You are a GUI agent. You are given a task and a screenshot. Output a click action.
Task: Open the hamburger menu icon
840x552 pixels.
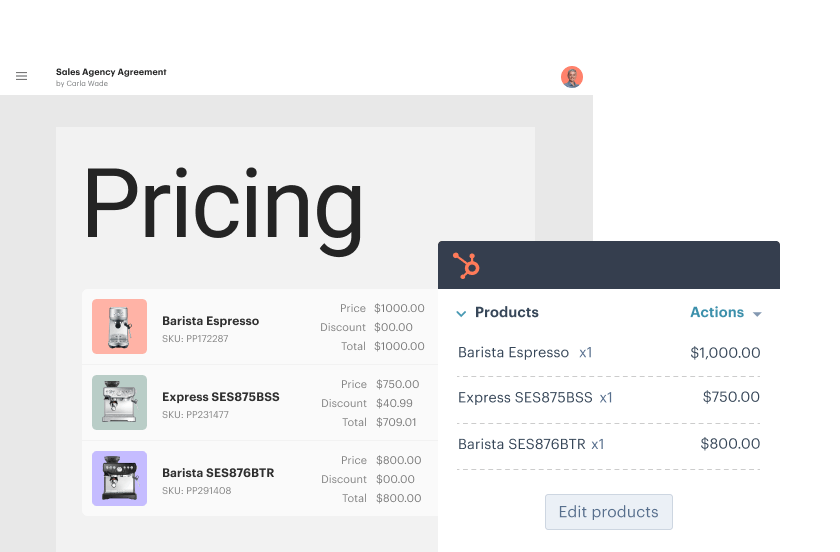[x=21, y=76]
